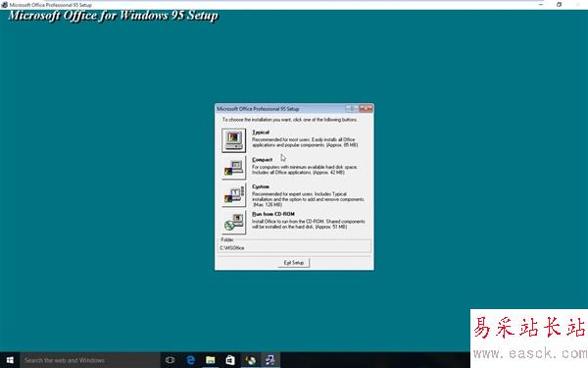Click the 'Typical' option heading text
588x368 pixels.
point(261,132)
